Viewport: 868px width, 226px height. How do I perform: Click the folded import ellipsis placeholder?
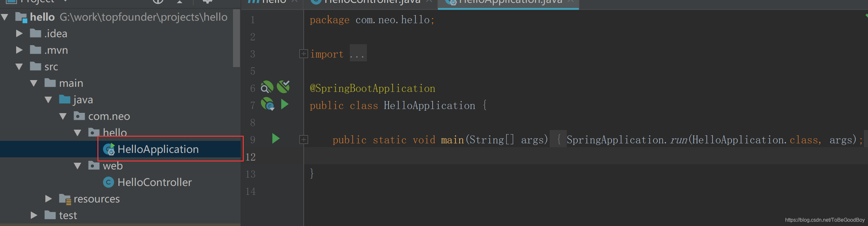click(358, 53)
